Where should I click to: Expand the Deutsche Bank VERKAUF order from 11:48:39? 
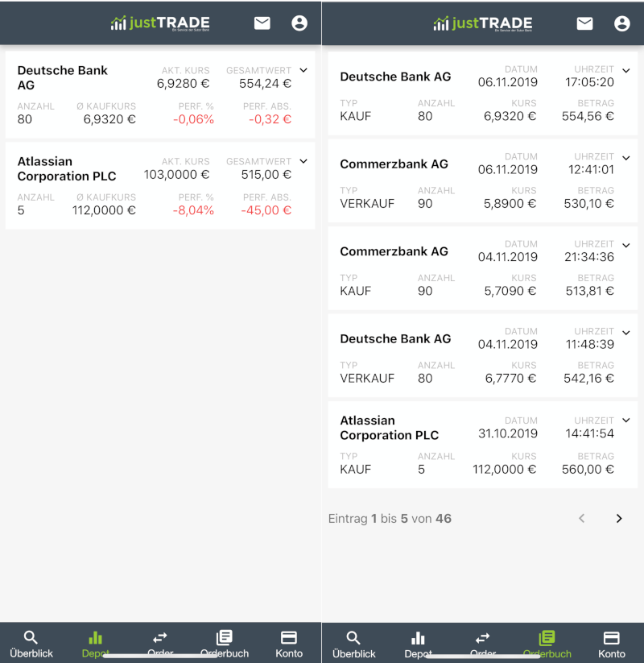click(x=626, y=333)
